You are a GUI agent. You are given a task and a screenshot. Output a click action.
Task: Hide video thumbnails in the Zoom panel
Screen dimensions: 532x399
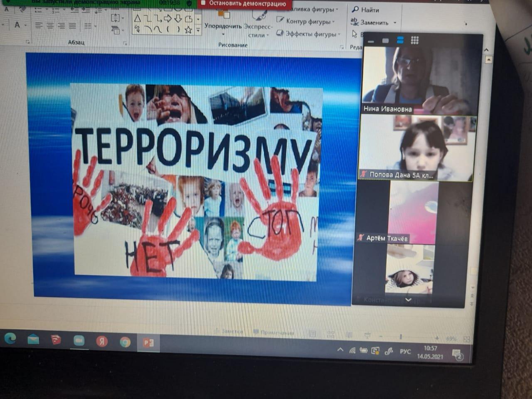point(371,41)
